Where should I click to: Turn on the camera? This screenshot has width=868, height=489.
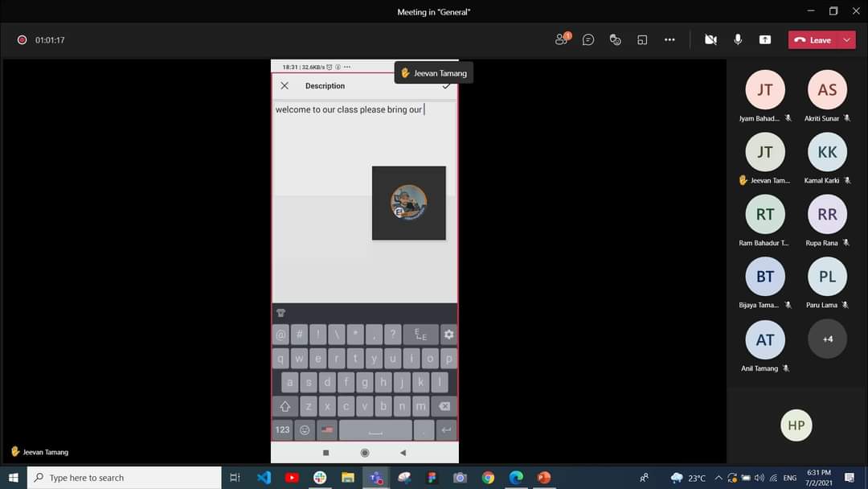click(710, 39)
